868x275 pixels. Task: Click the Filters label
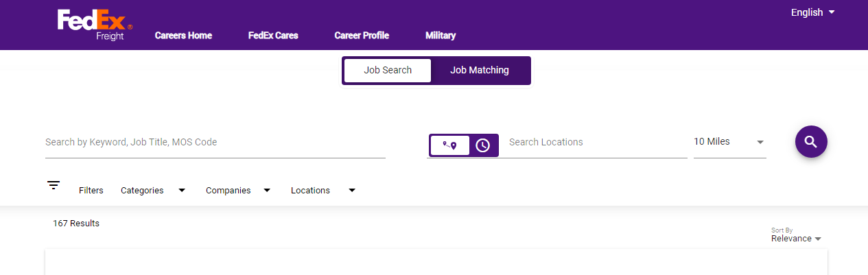pos(91,191)
